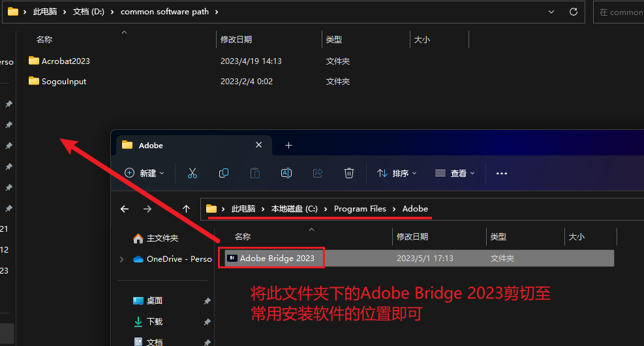Click the Cut scissors icon in Adobe window

tap(192, 173)
